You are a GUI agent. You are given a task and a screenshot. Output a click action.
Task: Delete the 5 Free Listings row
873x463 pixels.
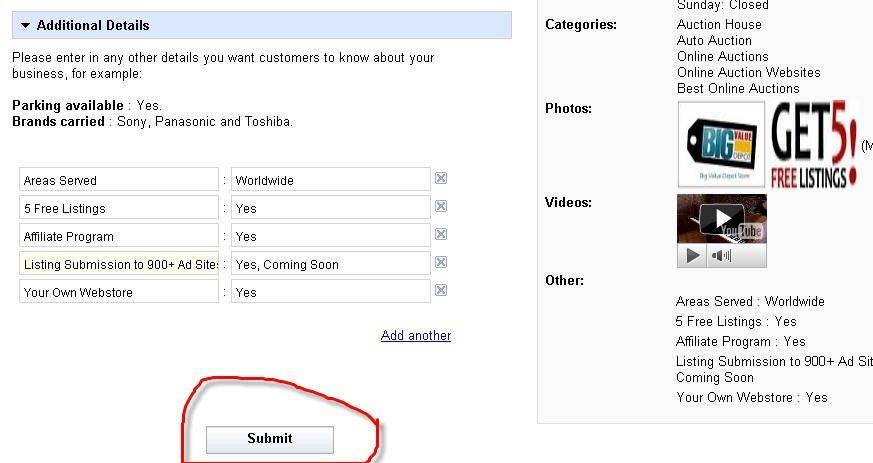coord(441,206)
